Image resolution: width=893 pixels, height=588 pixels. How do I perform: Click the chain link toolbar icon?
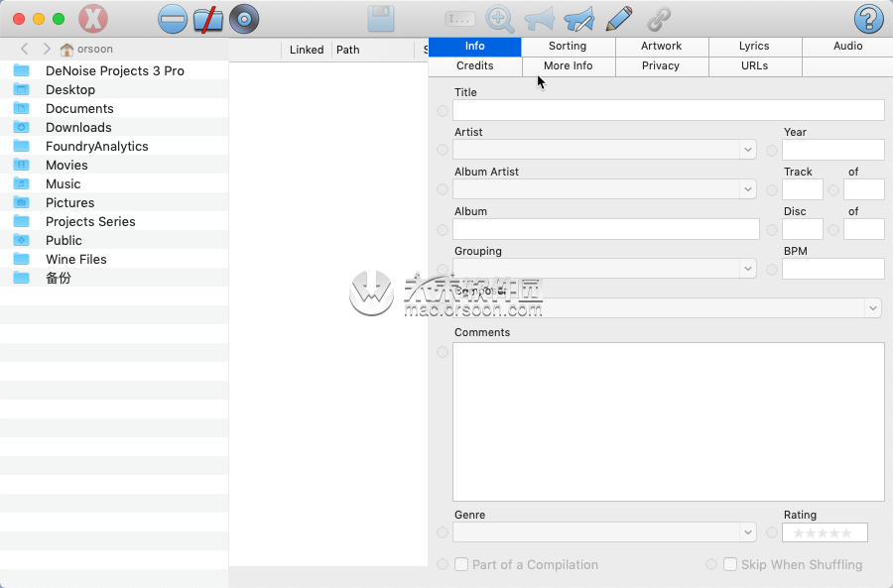(659, 19)
